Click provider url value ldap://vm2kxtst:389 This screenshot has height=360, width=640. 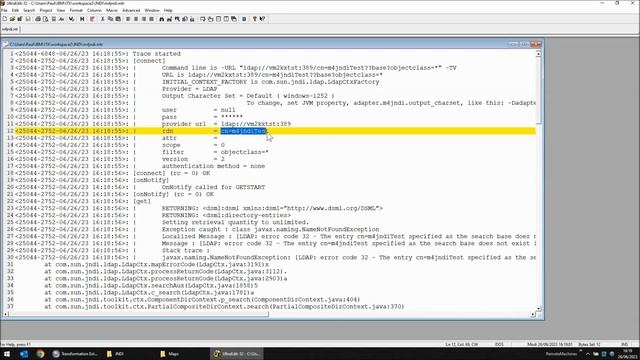coord(256,124)
